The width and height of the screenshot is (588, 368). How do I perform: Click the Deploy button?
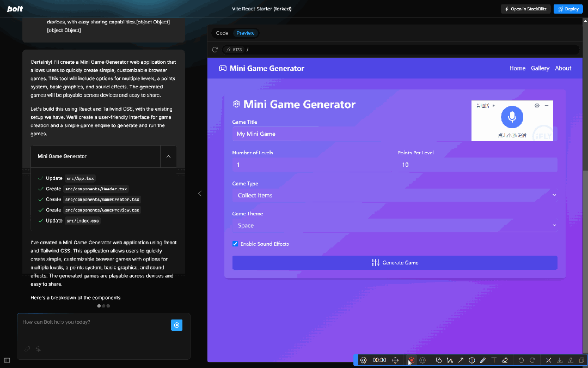coord(568,9)
